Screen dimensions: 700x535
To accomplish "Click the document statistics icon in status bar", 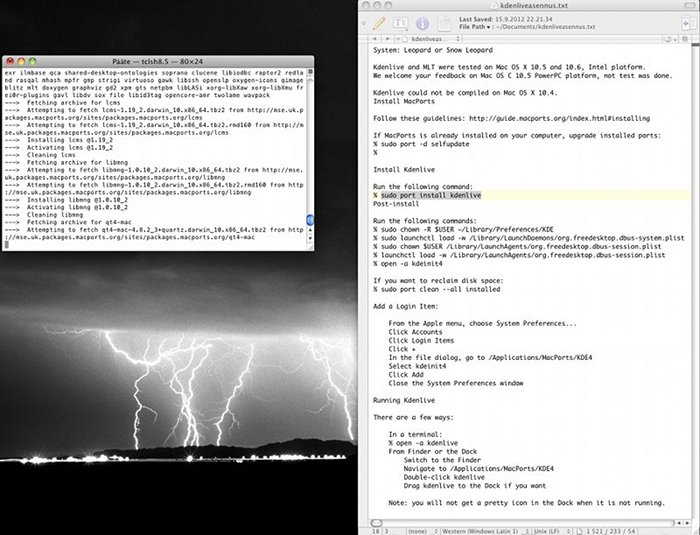I will tap(579, 531).
